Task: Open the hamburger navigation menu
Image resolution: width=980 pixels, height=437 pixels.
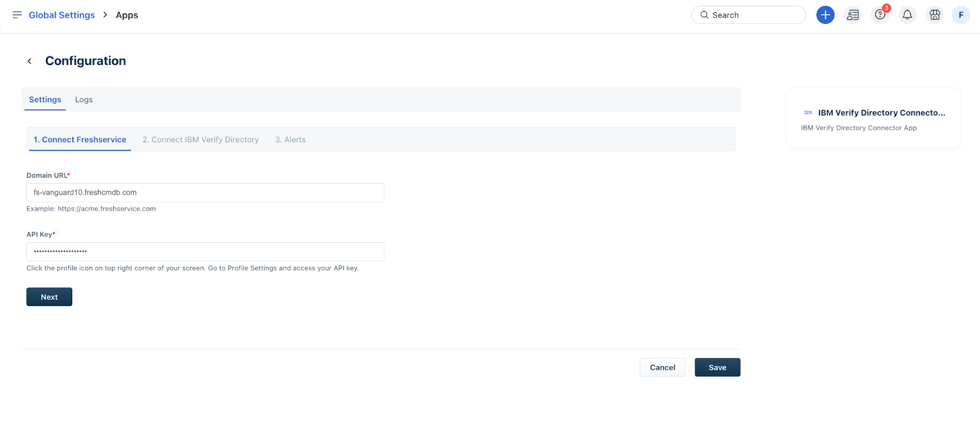Action: click(17, 15)
